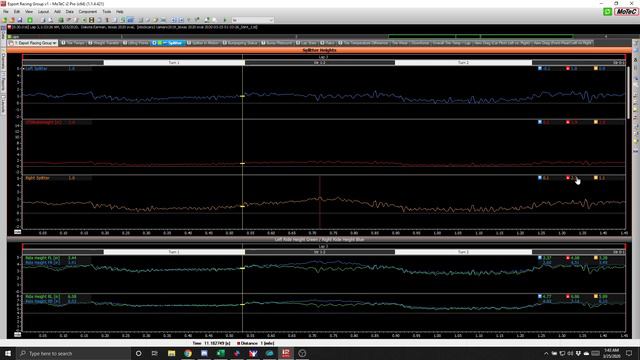This screenshot has height=360, width=640.
Task: Open the Edit menu
Action: 17,11
